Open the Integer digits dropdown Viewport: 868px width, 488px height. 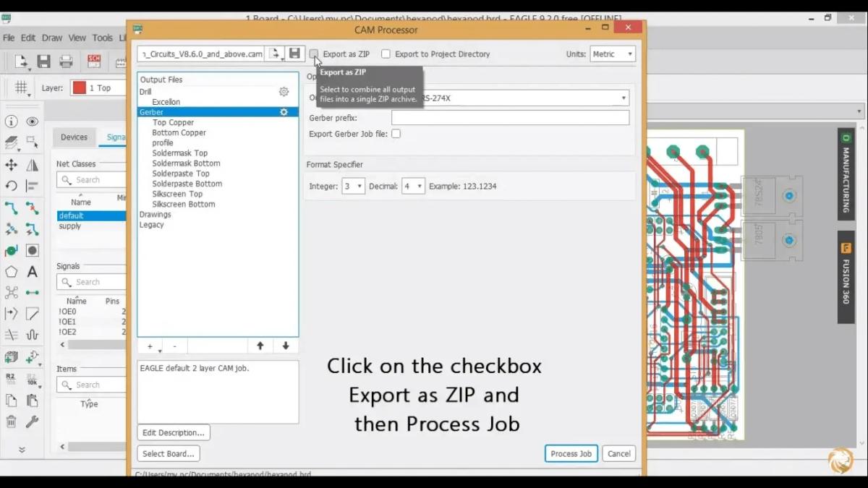click(x=353, y=186)
